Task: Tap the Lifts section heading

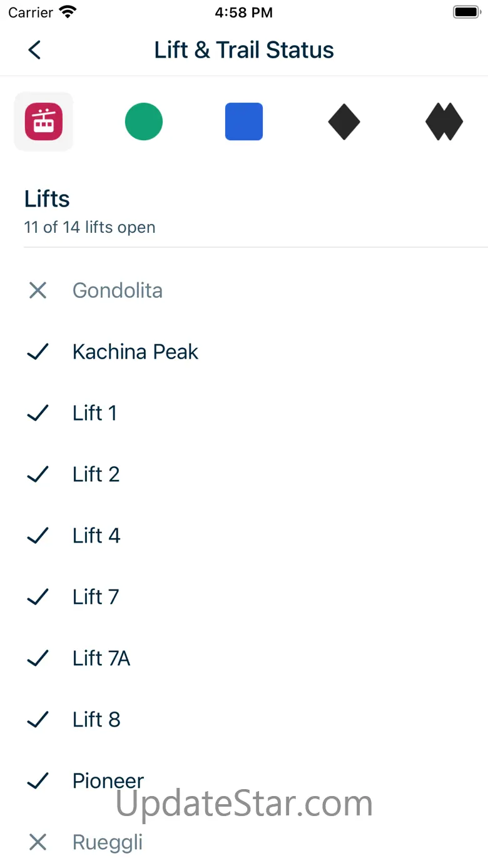Action: (47, 199)
